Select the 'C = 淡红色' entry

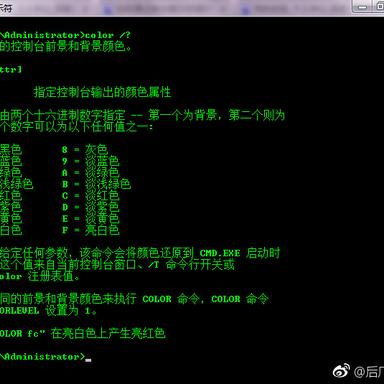click(90, 195)
